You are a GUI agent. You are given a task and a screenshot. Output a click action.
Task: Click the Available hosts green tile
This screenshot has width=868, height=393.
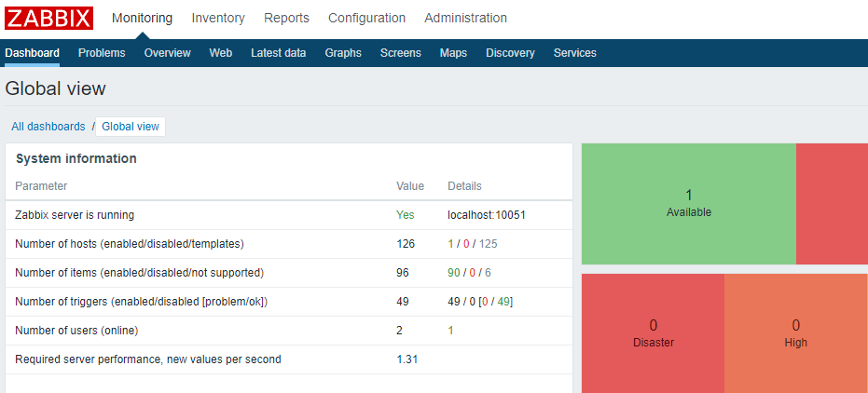coord(689,203)
